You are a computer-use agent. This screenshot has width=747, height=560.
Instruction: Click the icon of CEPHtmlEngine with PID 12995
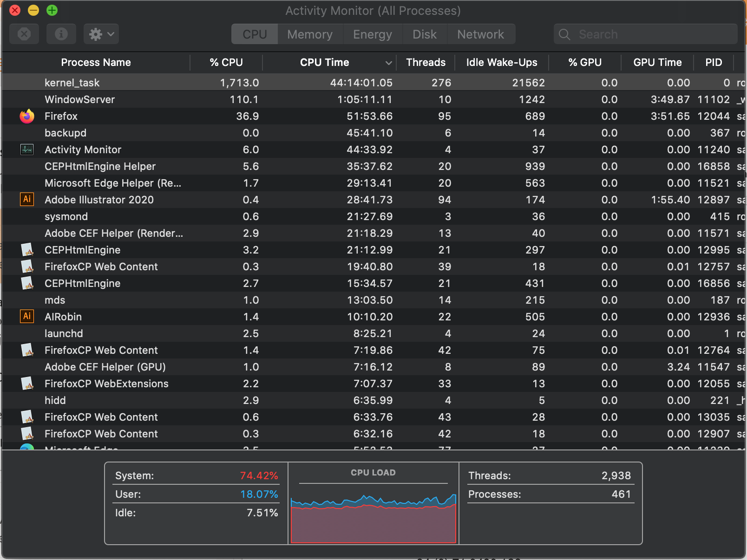click(27, 250)
